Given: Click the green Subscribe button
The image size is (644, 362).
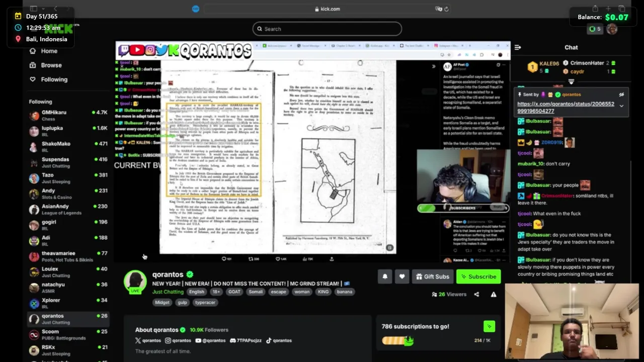Looking at the screenshot, I should 478,277.
